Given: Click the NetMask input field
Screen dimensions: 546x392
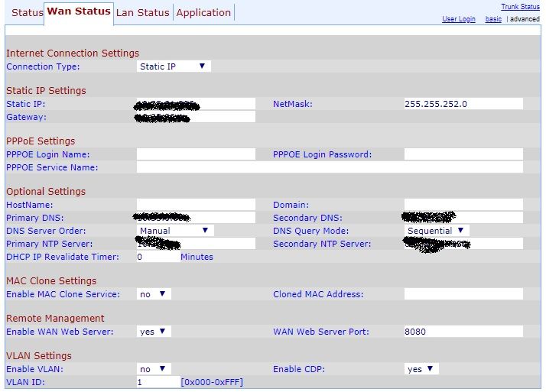Looking at the screenshot, I should point(463,104).
